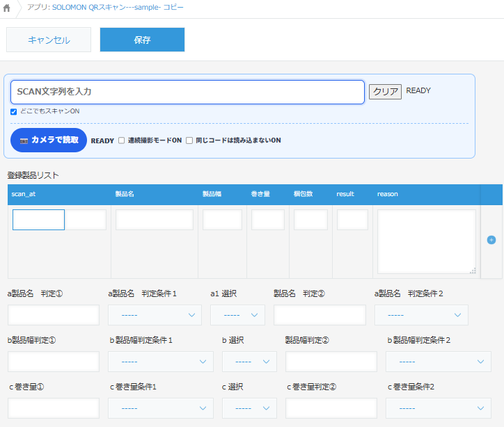Click the 製品名 判定② input field
The image size is (504, 427).
320,315
